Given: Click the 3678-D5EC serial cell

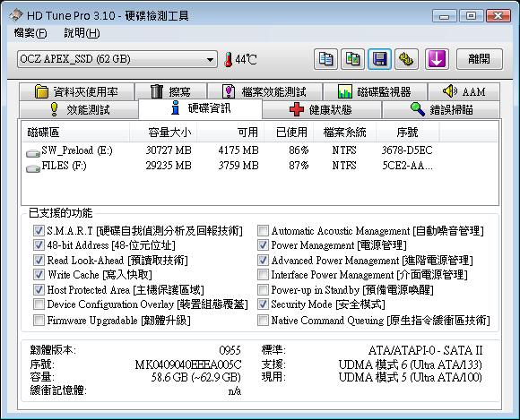Looking at the screenshot, I should click(407, 150).
